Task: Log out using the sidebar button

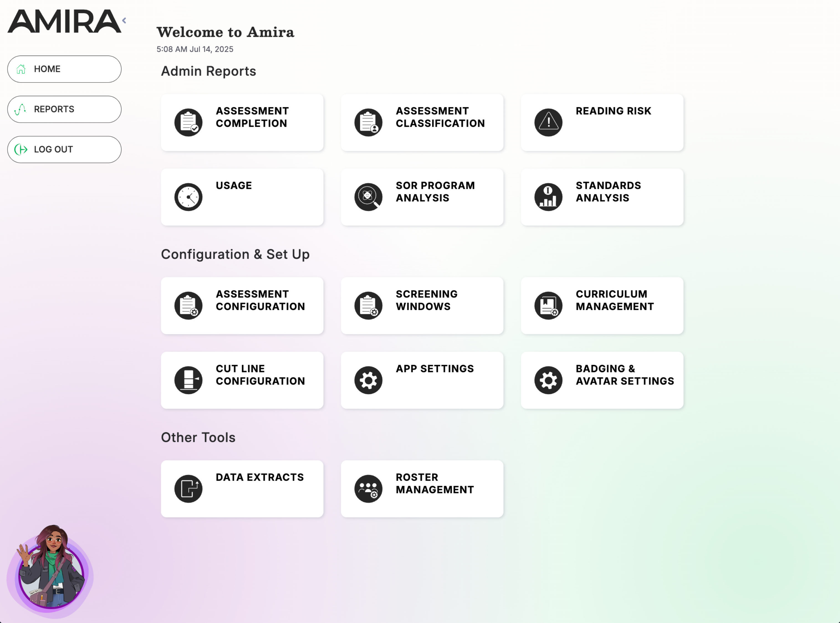Action: point(64,149)
